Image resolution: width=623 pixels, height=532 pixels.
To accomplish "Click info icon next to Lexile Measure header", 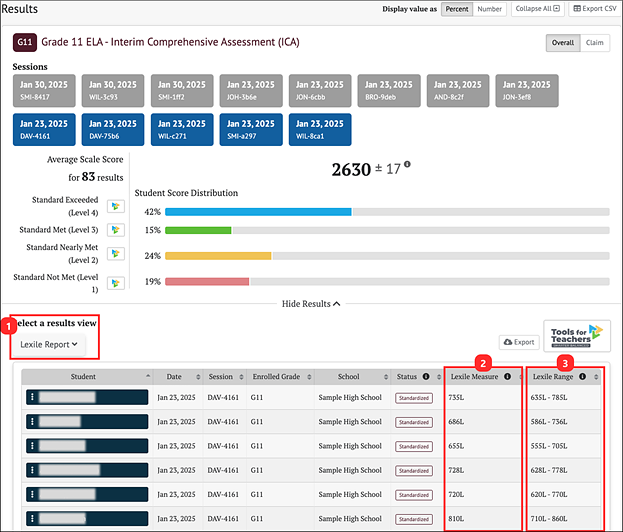I will 507,377.
